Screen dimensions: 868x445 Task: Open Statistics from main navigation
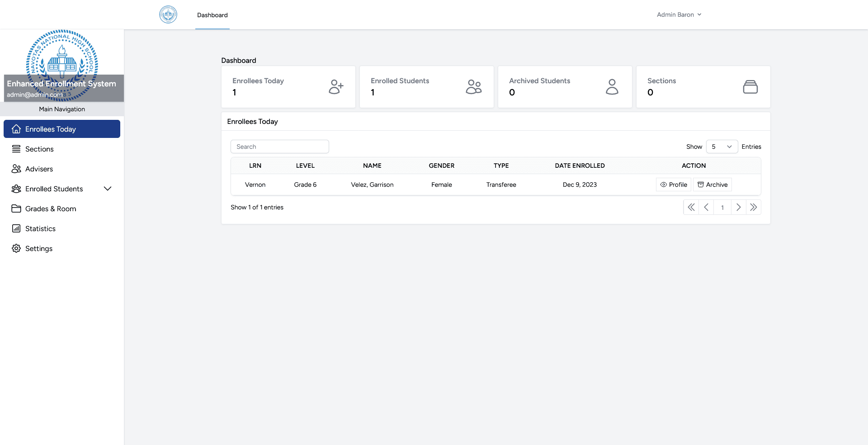(40, 228)
